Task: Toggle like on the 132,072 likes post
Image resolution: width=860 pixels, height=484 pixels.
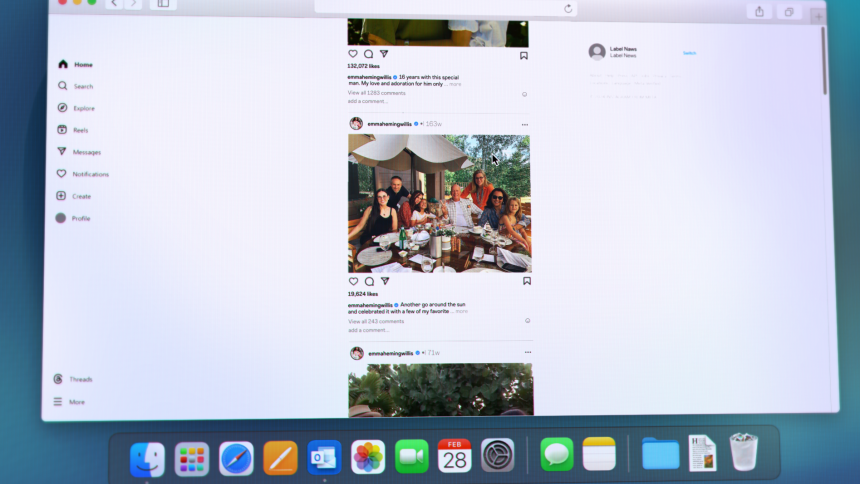Action: [x=352, y=54]
